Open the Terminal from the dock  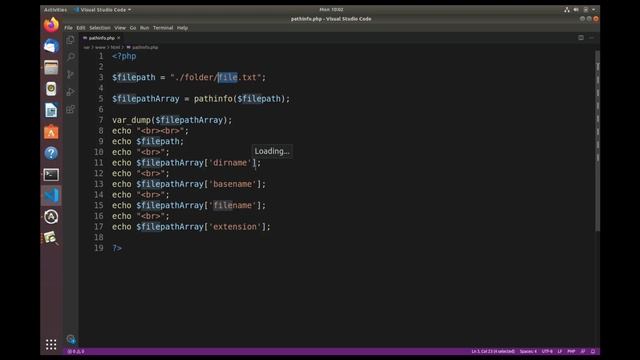point(51,175)
